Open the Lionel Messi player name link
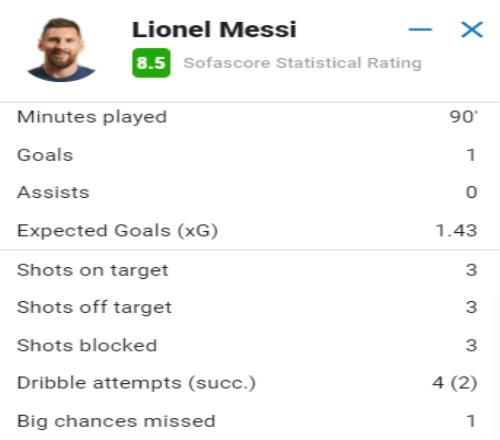 pyautogui.click(x=214, y=29)
